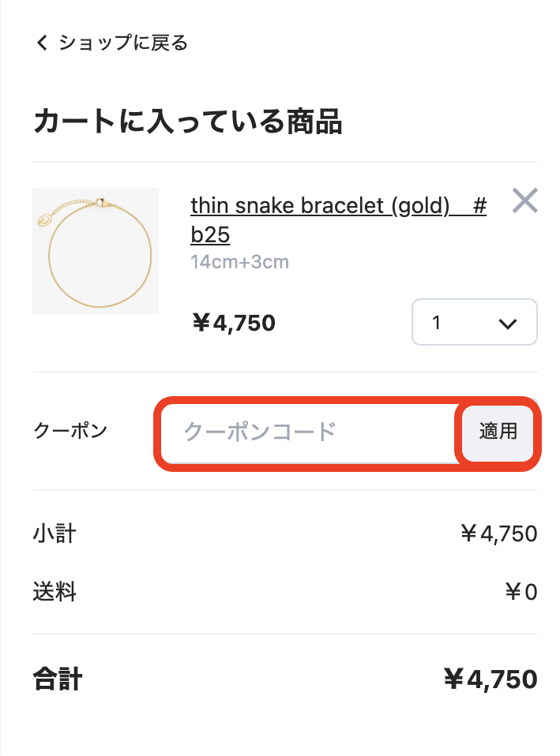Viewport: 560px width, 756px height.
Task: Click the subtotal amount beside 小計
Action: tap(498, 534)
